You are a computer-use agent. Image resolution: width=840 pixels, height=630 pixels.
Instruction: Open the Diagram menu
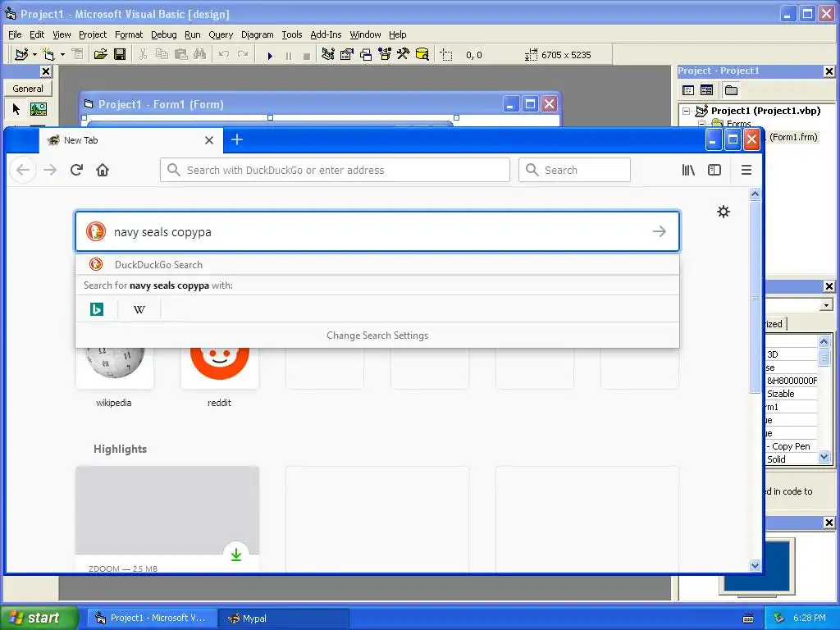point(257,34)
